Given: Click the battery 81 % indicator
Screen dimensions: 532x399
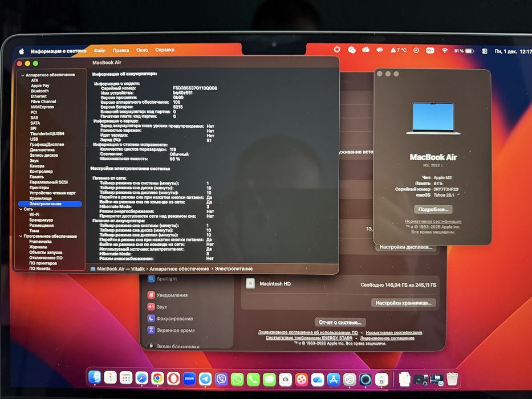Looking at the screenshot, I should [464, 51].
